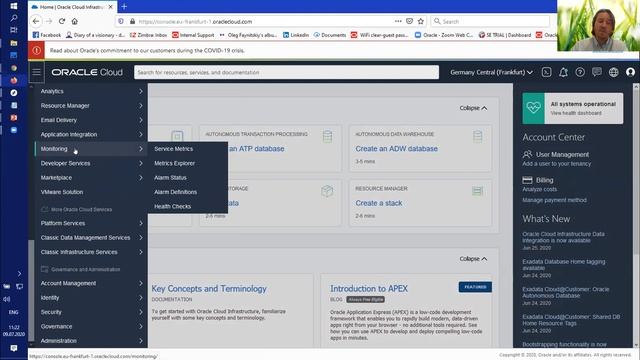
Task: Open a new browser tab with plus icon
Action: point(124,7)
